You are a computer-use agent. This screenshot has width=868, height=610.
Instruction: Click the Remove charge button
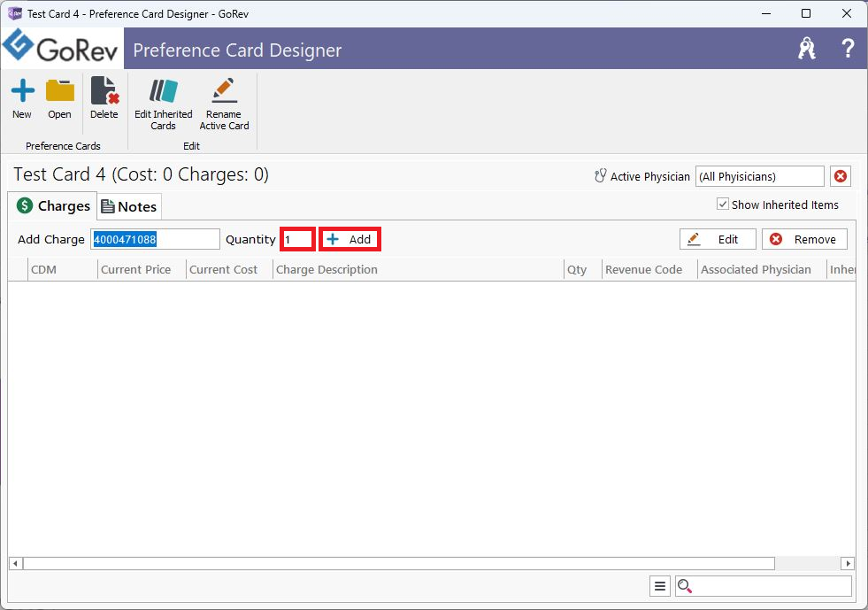tap(805, 239)
